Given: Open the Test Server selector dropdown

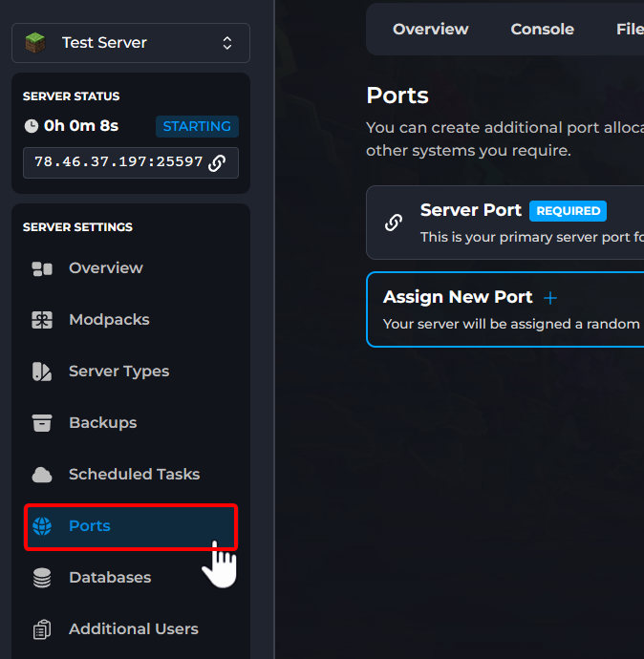Looking at the screenshot, I should coord(131,43).
